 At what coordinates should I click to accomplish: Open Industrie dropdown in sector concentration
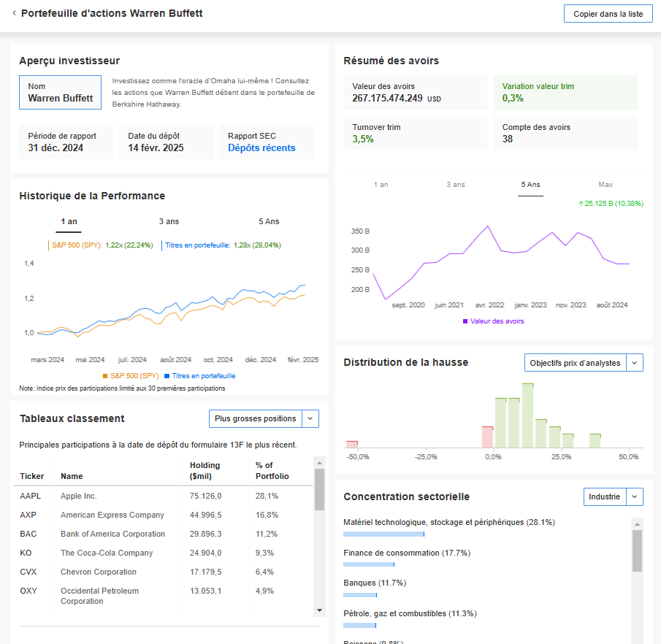coord(614,497)
